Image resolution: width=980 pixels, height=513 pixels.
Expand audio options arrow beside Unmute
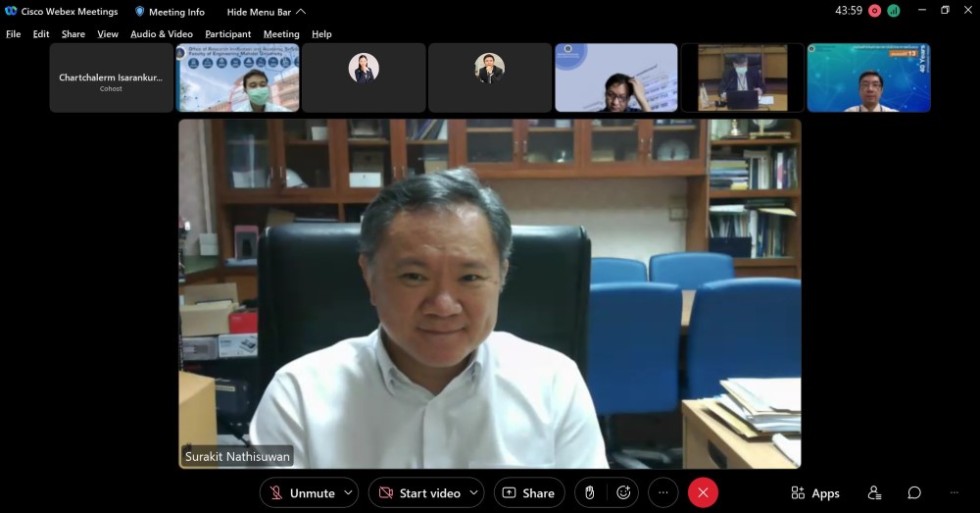point(348,493)
